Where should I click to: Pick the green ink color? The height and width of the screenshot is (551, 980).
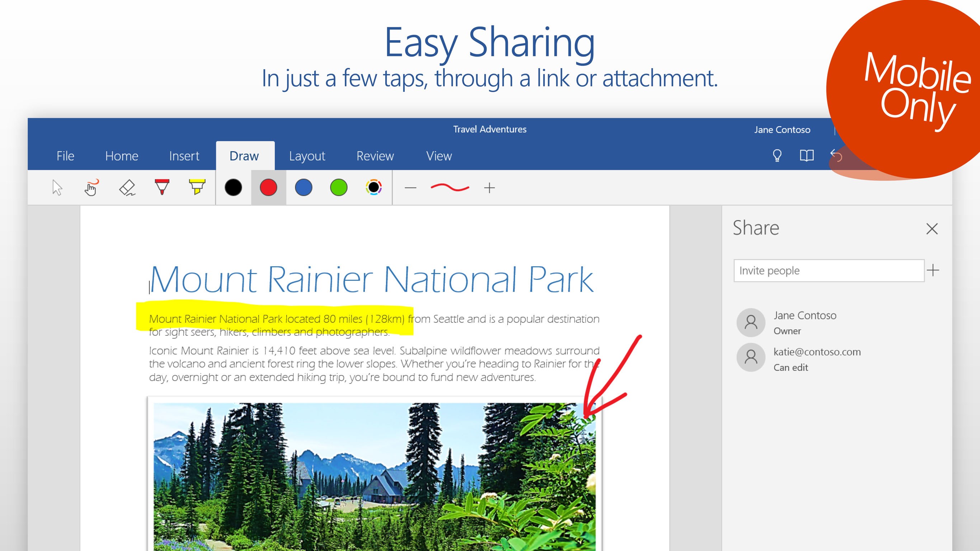point(339,188)
